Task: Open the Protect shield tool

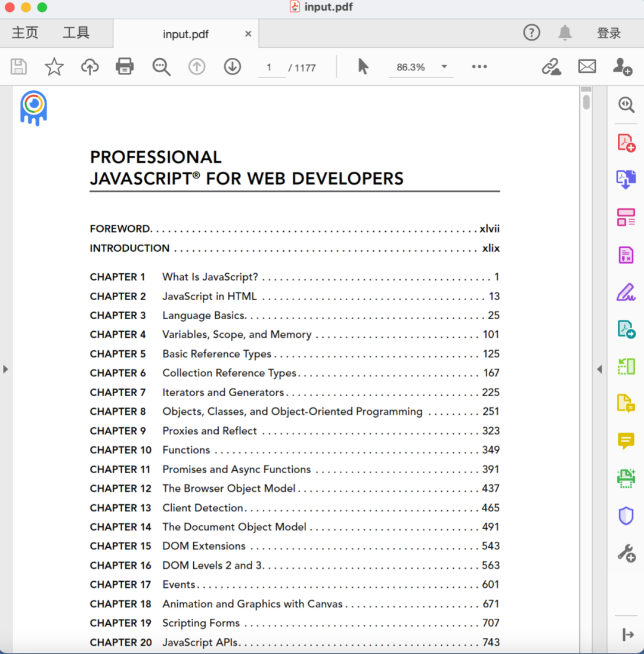Action: click(x=626, y=516)
